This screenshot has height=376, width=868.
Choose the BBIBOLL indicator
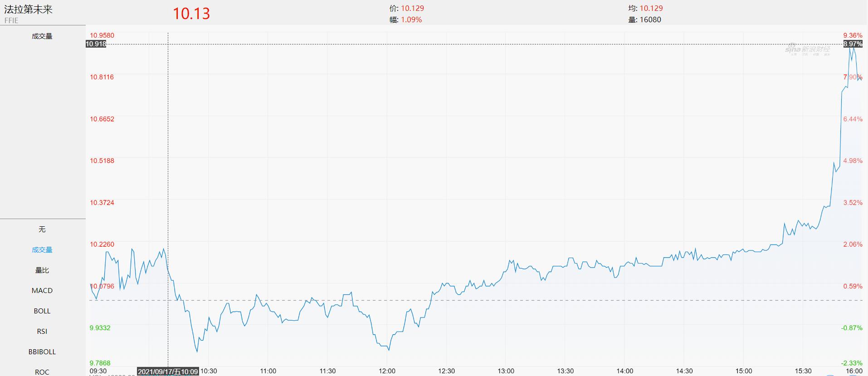(x=42, y=352)
